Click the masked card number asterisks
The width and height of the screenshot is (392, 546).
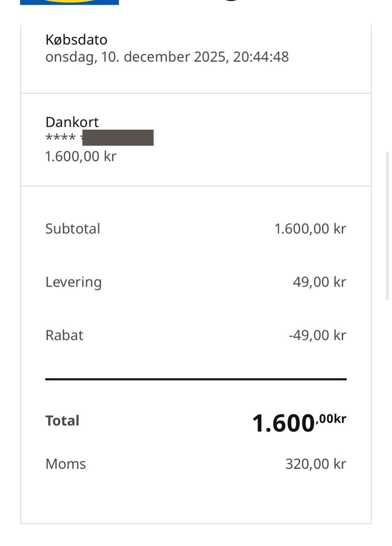(x=60, y=138)
